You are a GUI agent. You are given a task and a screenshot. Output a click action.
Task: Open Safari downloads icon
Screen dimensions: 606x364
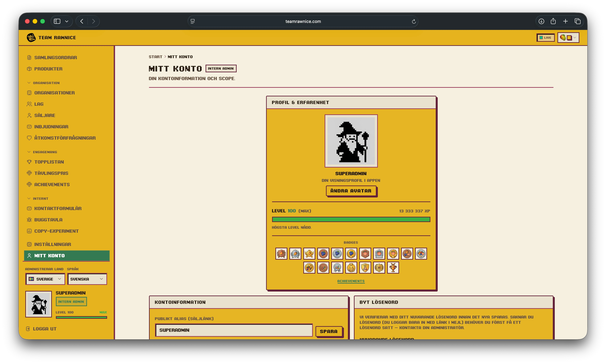[541, 21]
